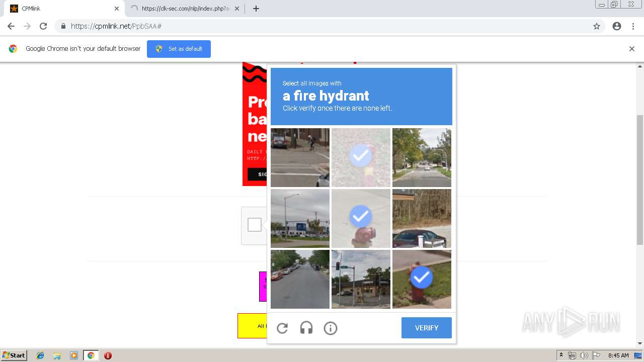Open a new browser tab
The width and height of the screenshot is (644, 362).
(256, 9)
